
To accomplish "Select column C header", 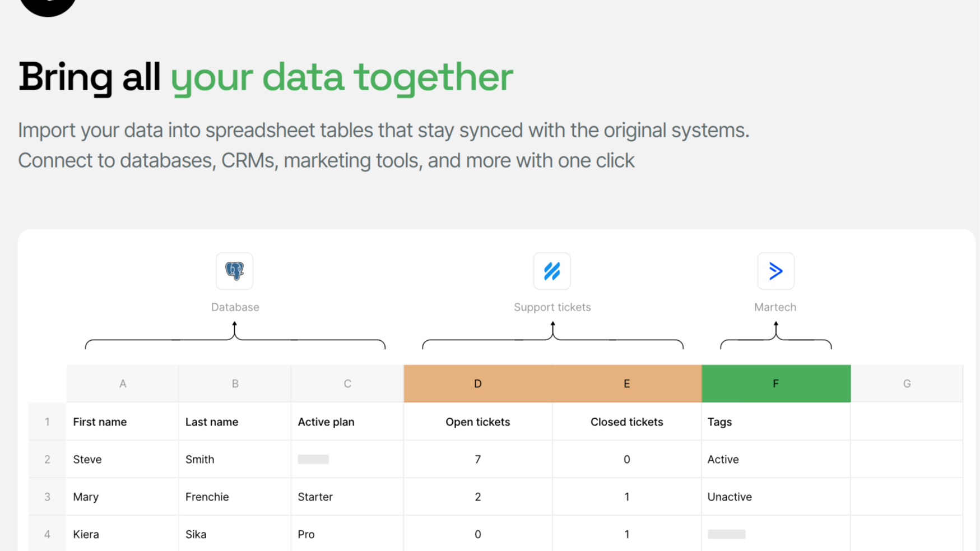I will 347,384.
